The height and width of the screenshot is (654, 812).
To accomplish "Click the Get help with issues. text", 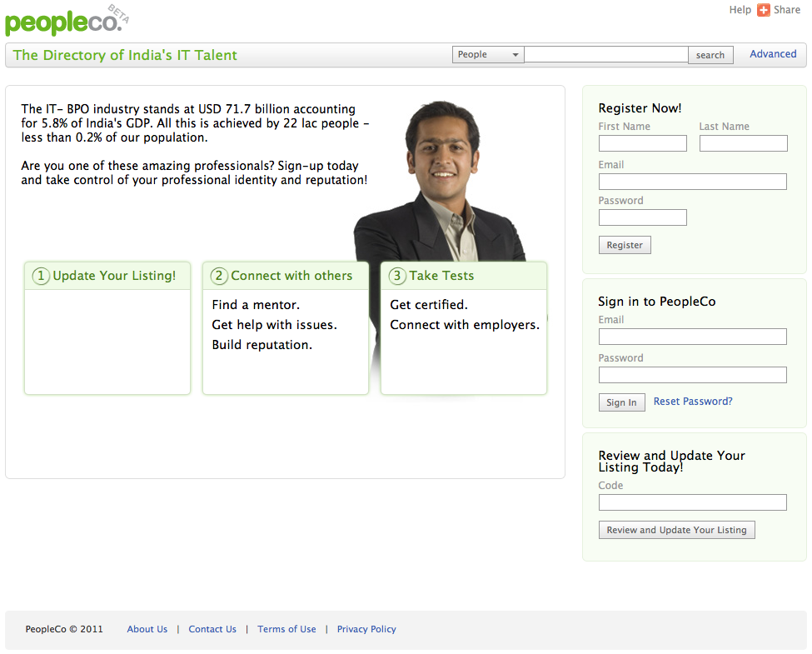I will click(x=275, y=325).
